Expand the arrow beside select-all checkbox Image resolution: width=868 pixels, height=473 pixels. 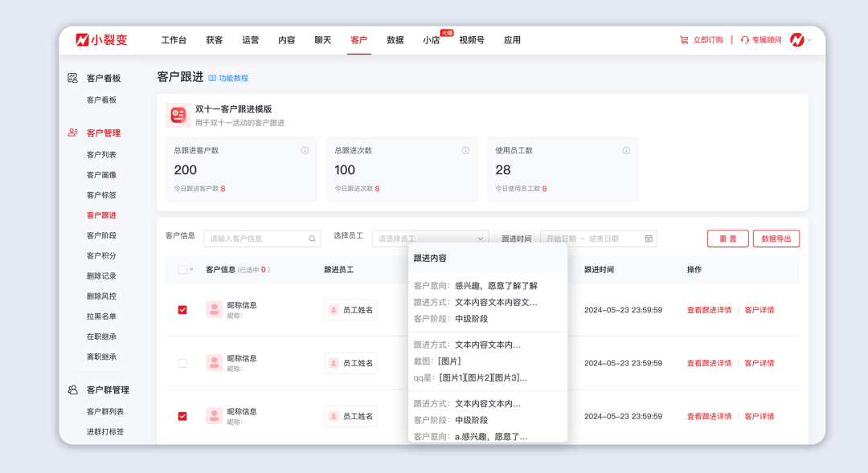[x=191, y=270]
